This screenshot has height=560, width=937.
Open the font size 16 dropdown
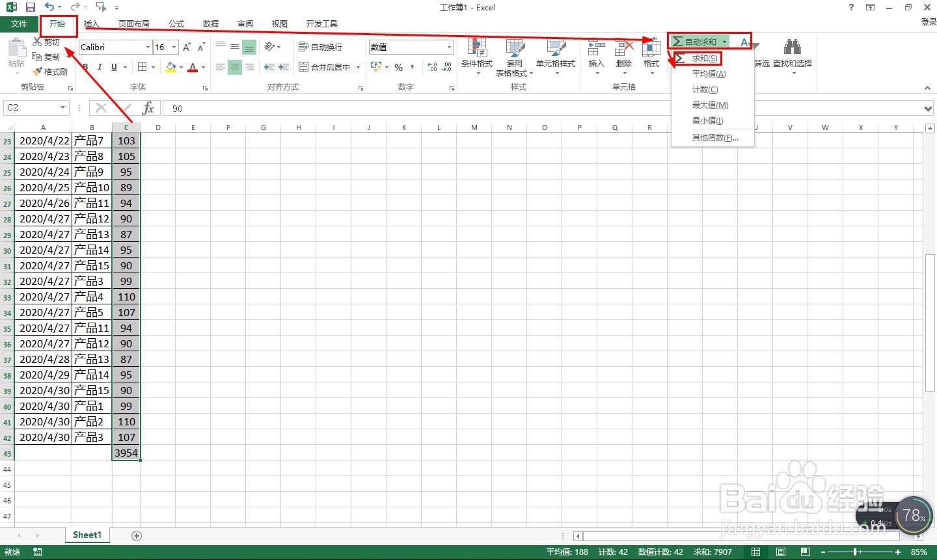174,47
